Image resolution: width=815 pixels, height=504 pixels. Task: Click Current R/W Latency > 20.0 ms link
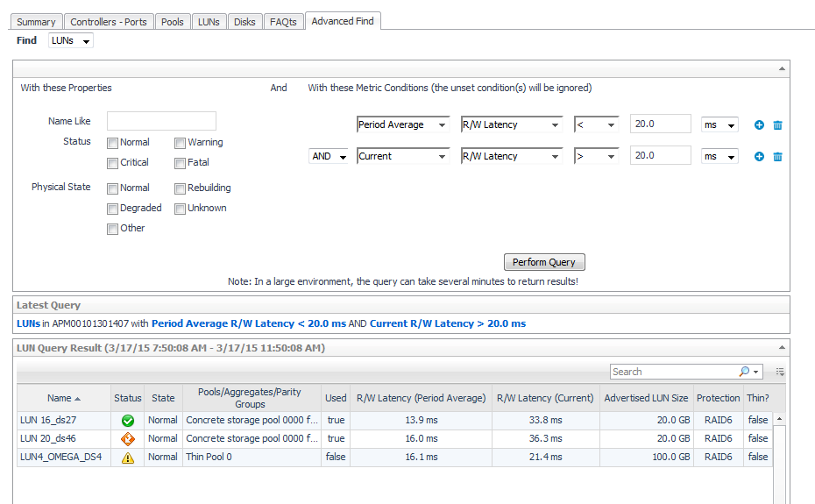point(448,323)
